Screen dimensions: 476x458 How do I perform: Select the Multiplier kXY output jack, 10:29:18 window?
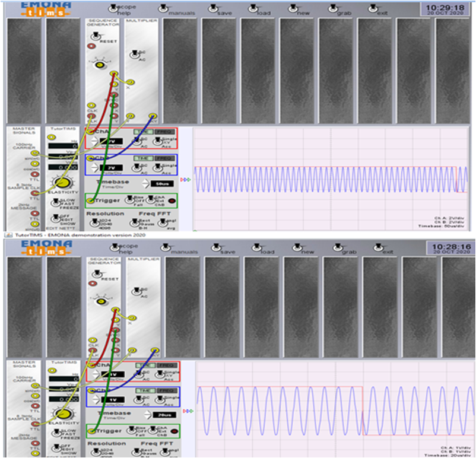point(153,116)
